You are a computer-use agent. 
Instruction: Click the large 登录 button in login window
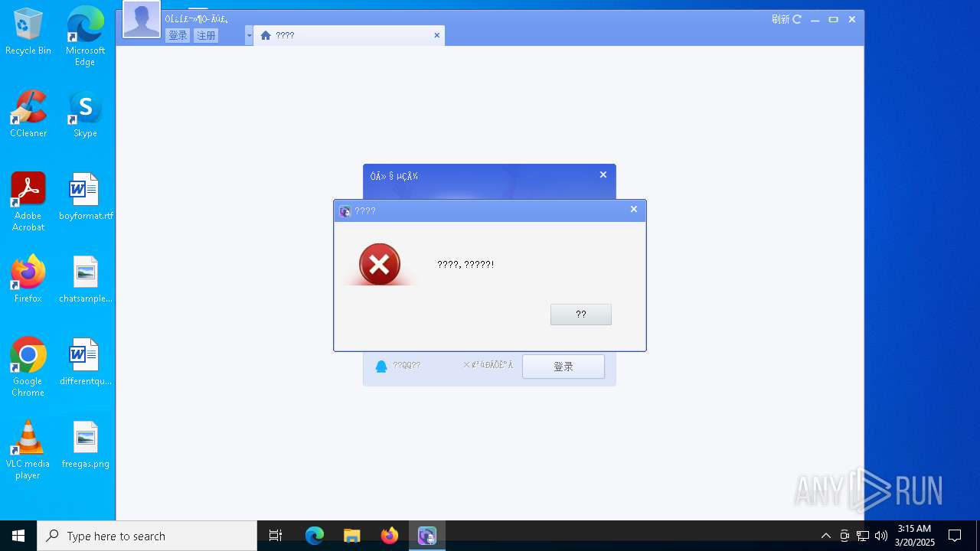click(x=563, y=367)
